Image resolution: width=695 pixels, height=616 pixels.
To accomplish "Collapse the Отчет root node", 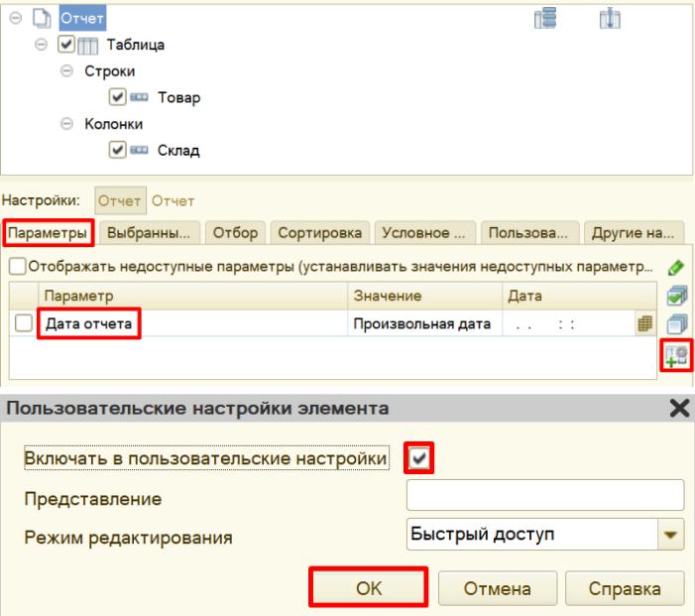I will 16,18.
